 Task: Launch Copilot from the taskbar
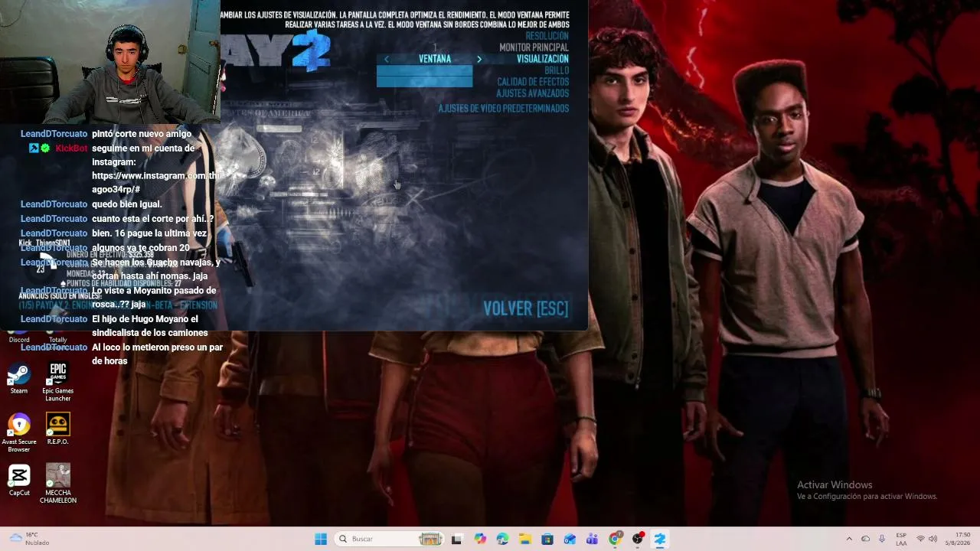coord(480,539)
